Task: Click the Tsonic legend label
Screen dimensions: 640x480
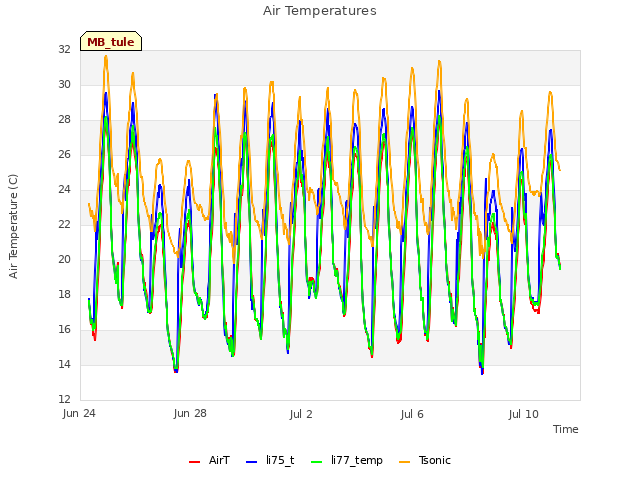Action: point(434,460)
